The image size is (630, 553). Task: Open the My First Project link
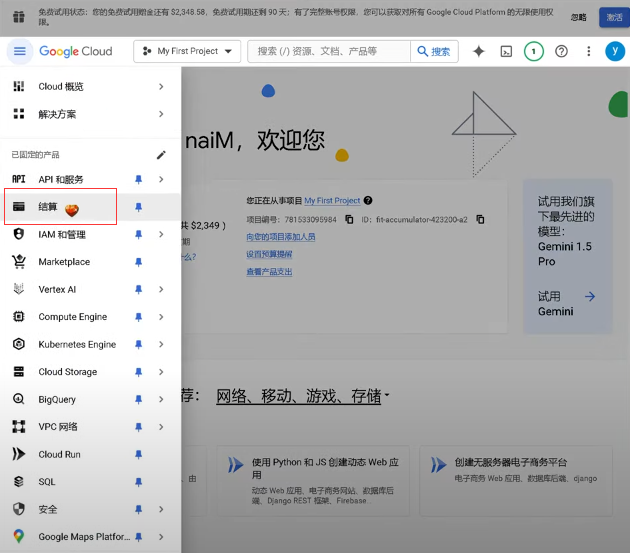(x=332, y=200)
